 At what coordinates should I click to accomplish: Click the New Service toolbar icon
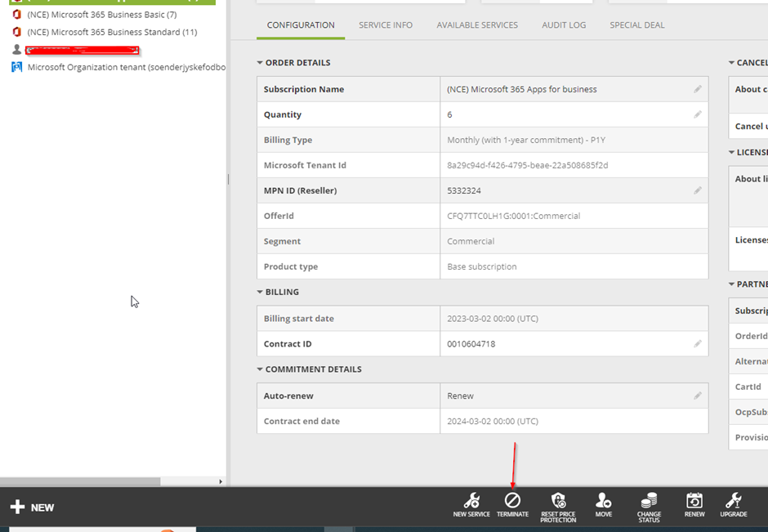471,501
